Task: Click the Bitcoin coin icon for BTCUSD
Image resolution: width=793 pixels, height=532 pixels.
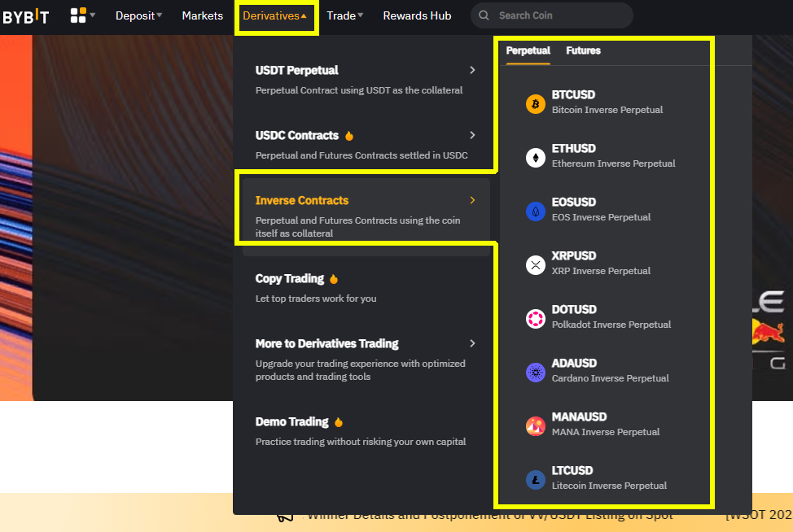Action: point(535,103)
